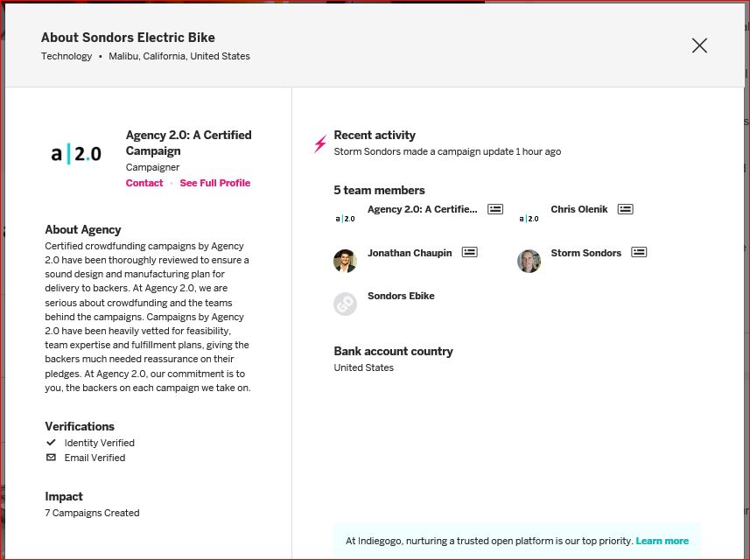Click the Sondors Ebike placeholder avatar
This screenshot has width=750, height=560.
[345, 304]
